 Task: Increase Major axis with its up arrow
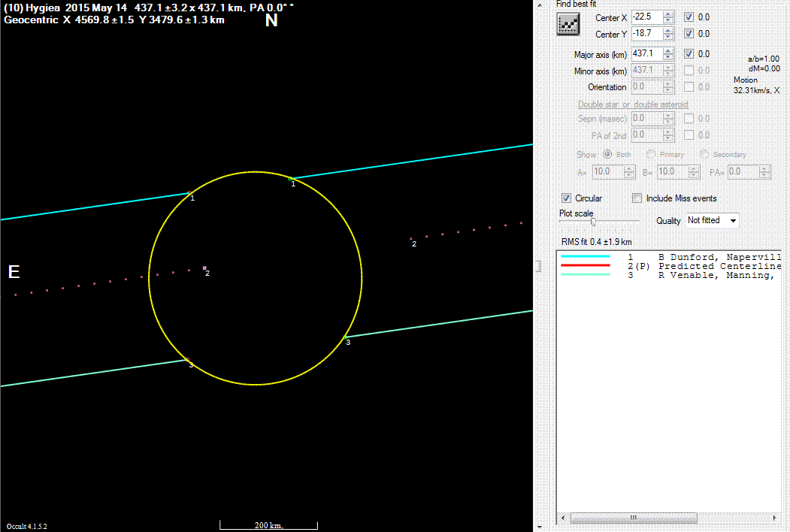668,50
